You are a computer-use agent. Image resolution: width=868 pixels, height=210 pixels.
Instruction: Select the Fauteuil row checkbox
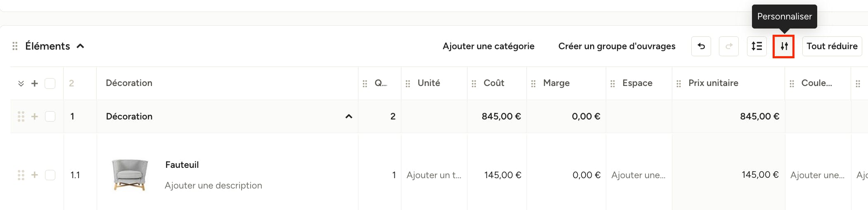point(50,175)
